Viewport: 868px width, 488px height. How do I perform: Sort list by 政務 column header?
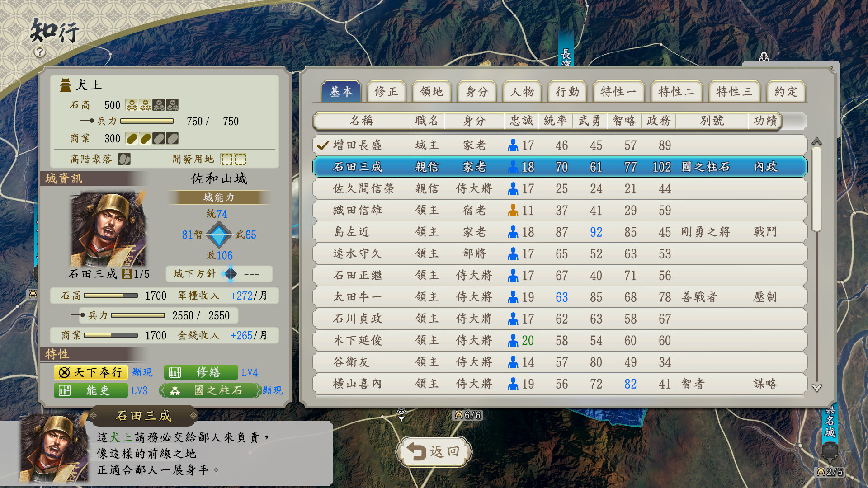(x=658, y=121)
